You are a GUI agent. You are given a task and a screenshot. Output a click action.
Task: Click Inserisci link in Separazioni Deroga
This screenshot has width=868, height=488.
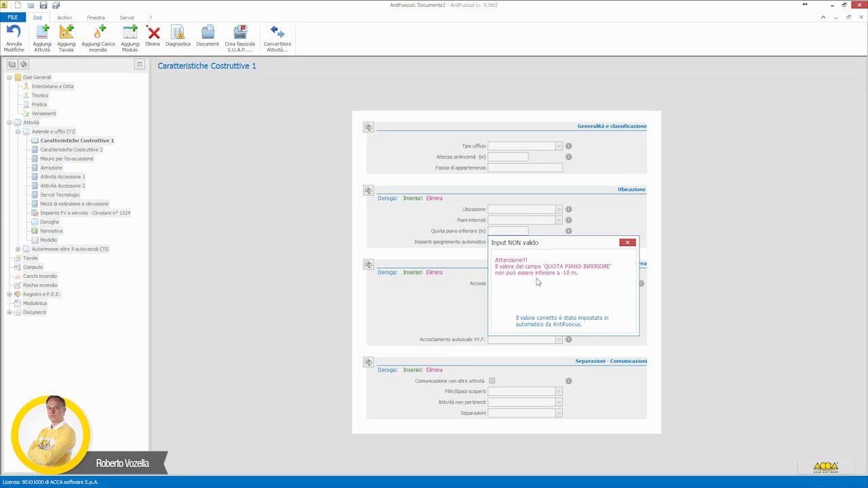click(x=412, y=369)
